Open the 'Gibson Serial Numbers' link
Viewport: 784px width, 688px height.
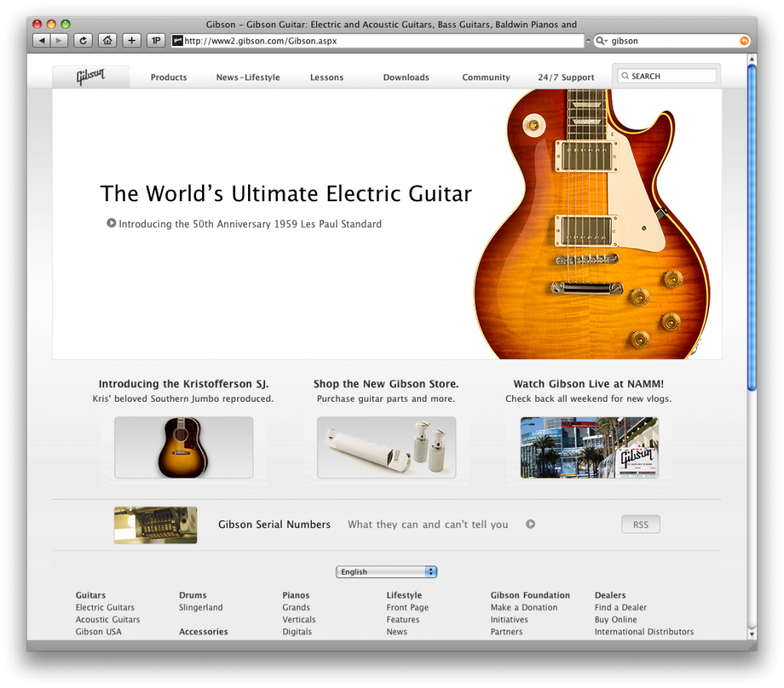(275, 524)
